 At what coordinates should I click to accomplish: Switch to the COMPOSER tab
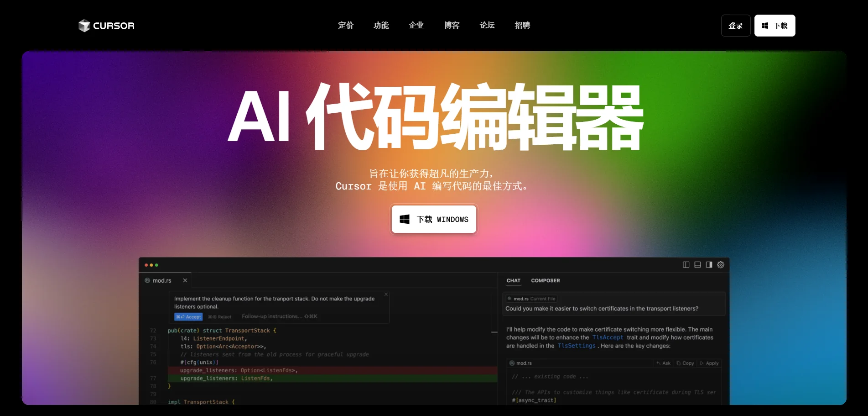click(546, 281)
